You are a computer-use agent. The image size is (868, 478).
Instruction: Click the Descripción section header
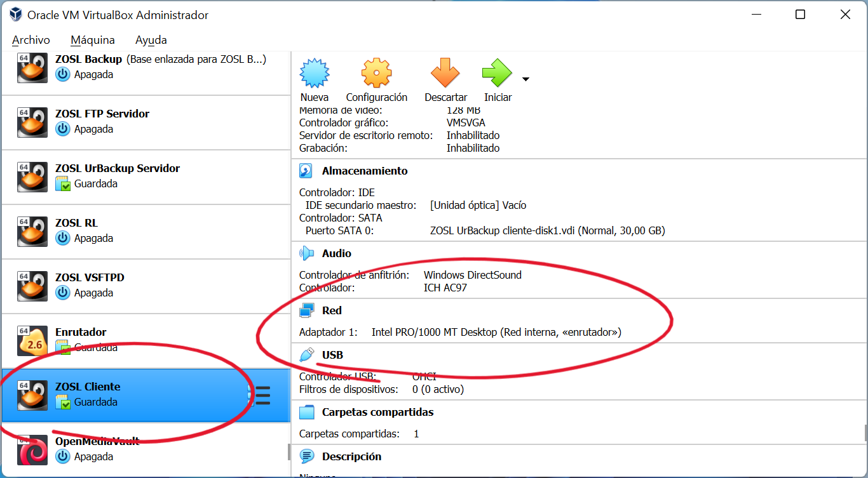click(x=351, y=457)
